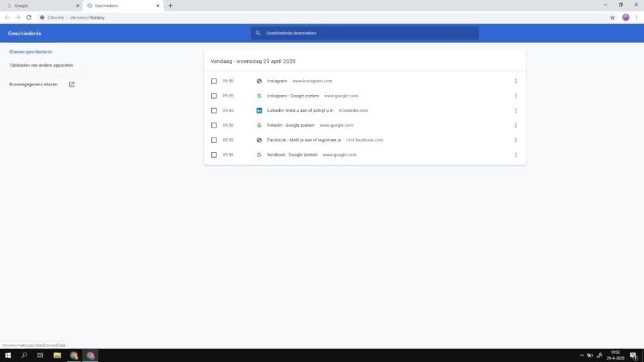This screenshot has height=362, width=644.
Task: Close the Geschiedenis tab
Action: click(x=158, y=6)
